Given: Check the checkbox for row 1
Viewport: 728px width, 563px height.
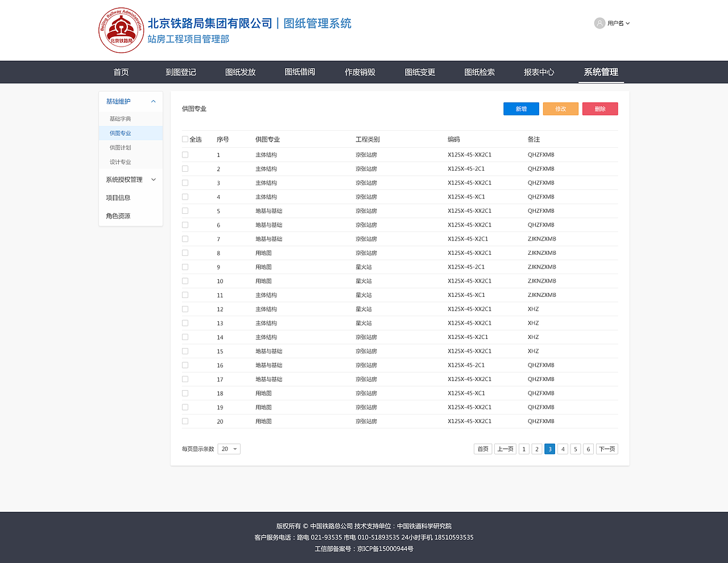Looking at the screenshot, I should [x=184, y=154].
